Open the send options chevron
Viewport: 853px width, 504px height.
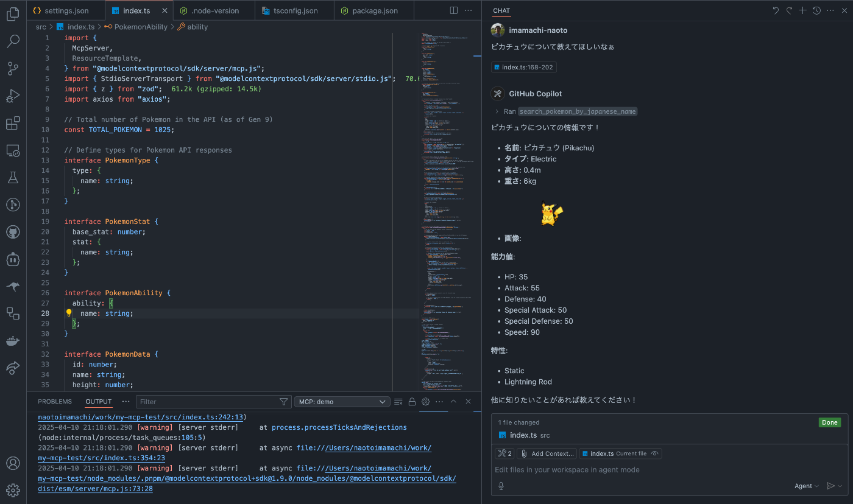[x=840, y=486]
